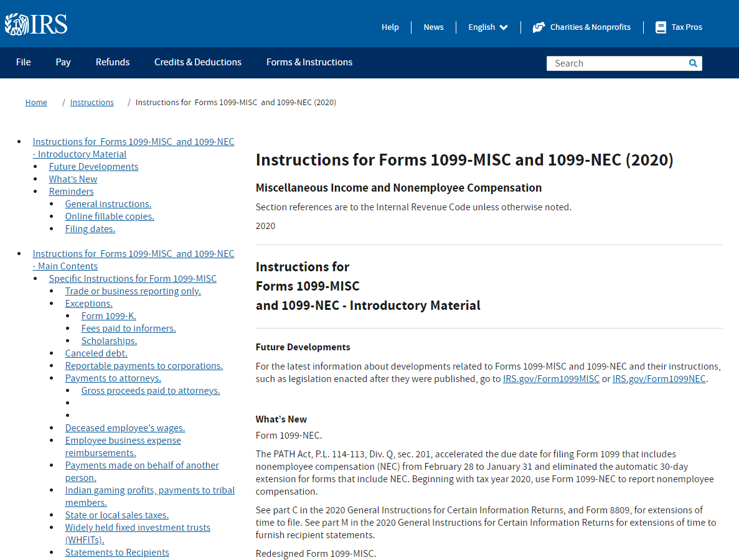Open Credits & Deductions menu

[198, 62]
